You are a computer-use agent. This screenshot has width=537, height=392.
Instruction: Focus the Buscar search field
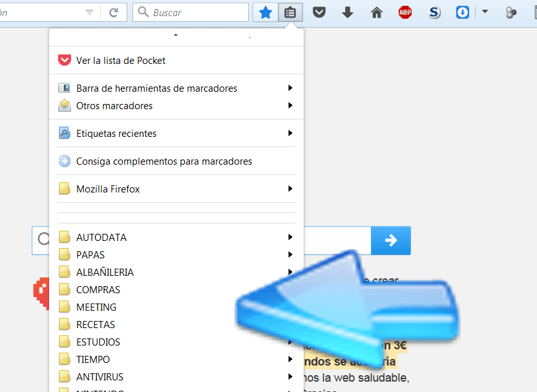191,13
